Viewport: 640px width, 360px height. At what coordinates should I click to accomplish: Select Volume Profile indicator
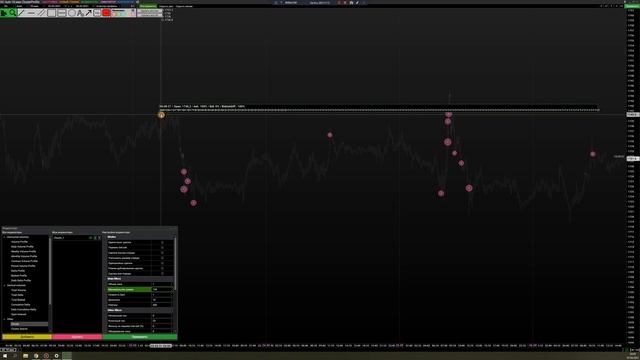pos(20,242)
